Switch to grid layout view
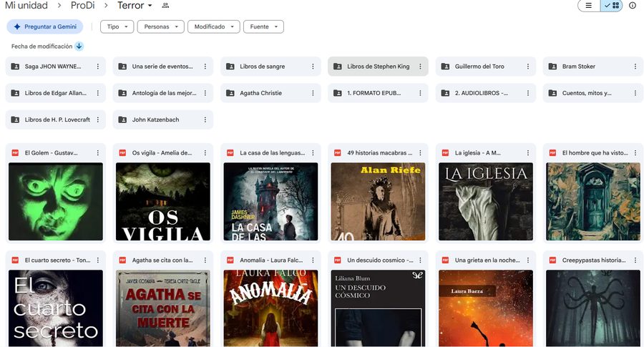644x347 pixels. pos(612,5)
